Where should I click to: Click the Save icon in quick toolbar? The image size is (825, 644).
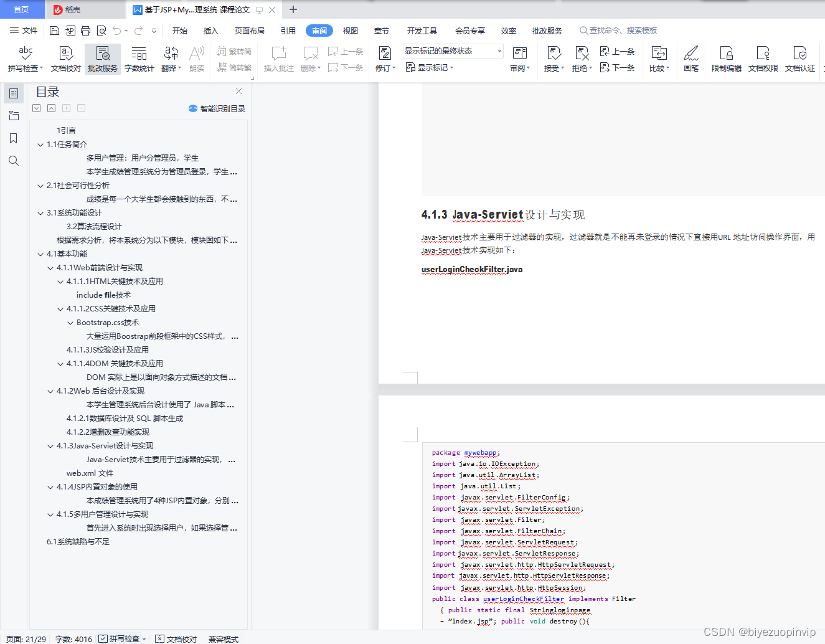click(x=54, y=31)
